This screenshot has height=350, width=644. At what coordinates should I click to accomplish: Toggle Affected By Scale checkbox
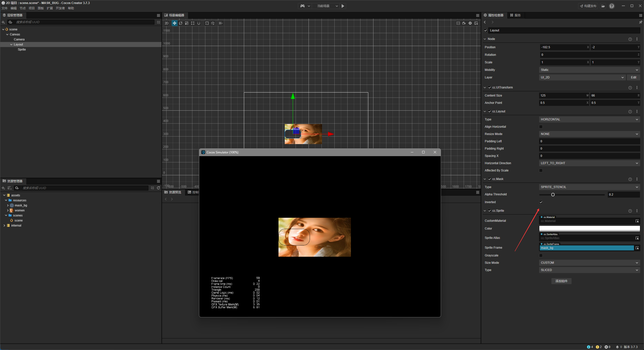[541, 170]
